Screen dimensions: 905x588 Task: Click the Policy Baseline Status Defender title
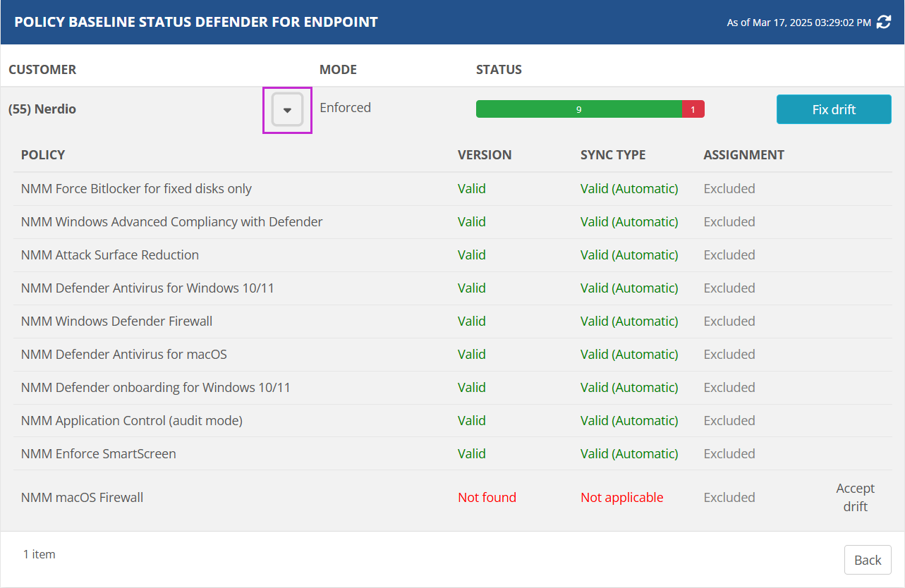click(196, 22)
